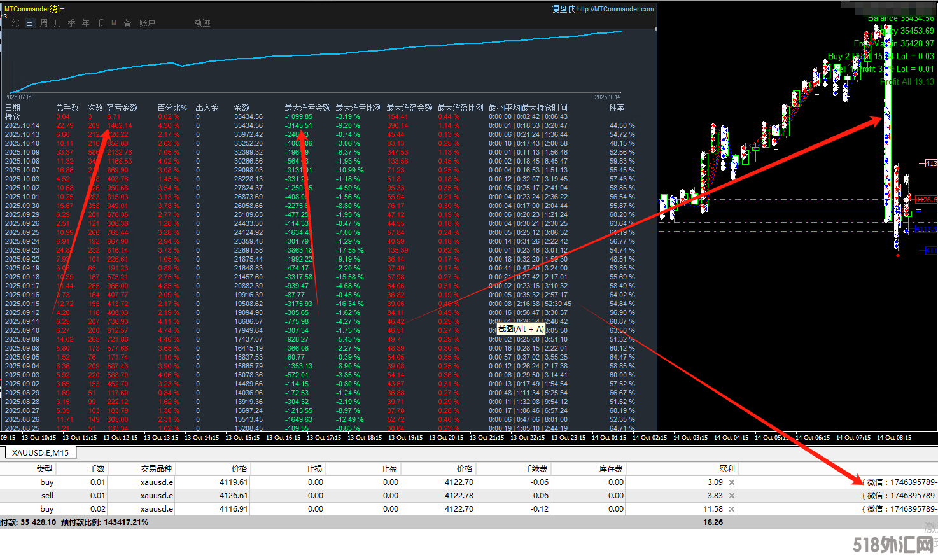Image resolution: width=938 pixels, height=560 pixels.
Task: Select the 日 daily statistics tab
Action: (29, 23)
